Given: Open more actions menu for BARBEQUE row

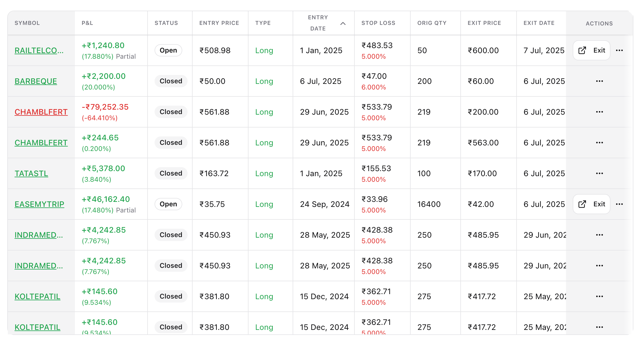Looking at the screenshot, I should 599,81.
